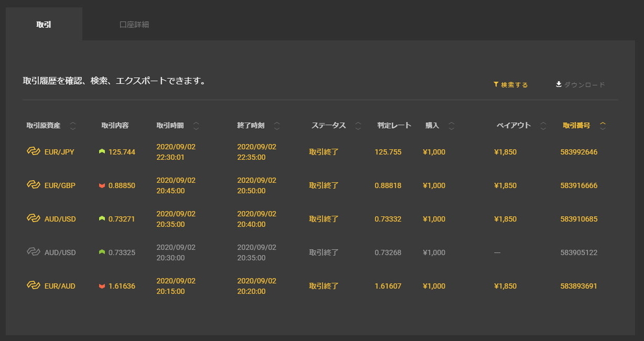This screenshot has width=644, height=341.
Task: Click the 取引内容 column header
Action: click(x=115, y=125)
